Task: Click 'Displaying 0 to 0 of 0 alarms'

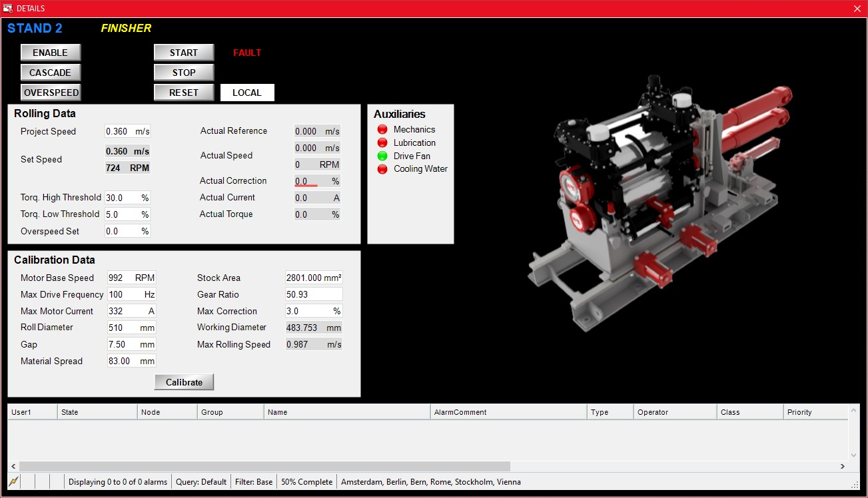Action: pos(118,481)
